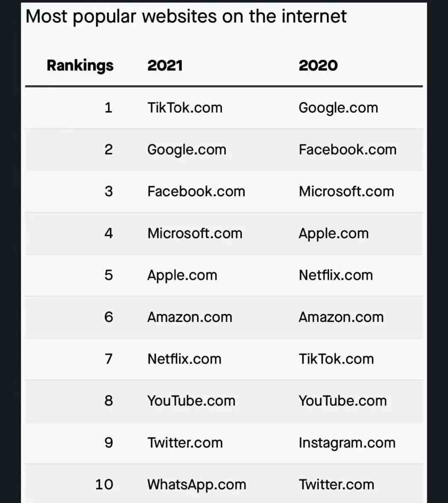
Task: Click the 'Most popular websites on the internet' title
Action: (x=186, y=17)
